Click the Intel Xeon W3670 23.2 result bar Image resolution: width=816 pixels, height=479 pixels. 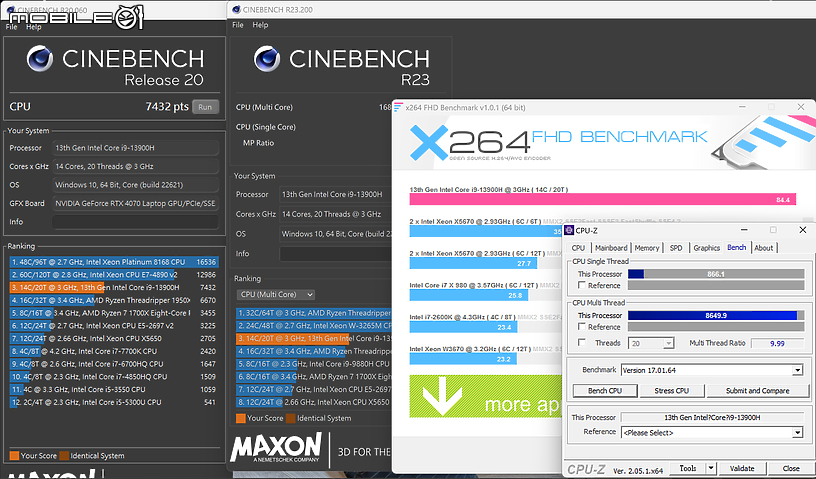[x=463, y=359]
